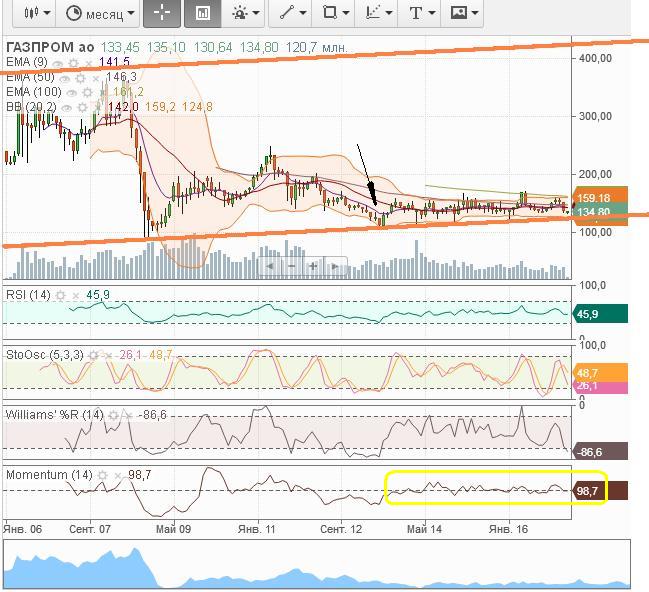Close the RSI (14) panel

(76, 296)
